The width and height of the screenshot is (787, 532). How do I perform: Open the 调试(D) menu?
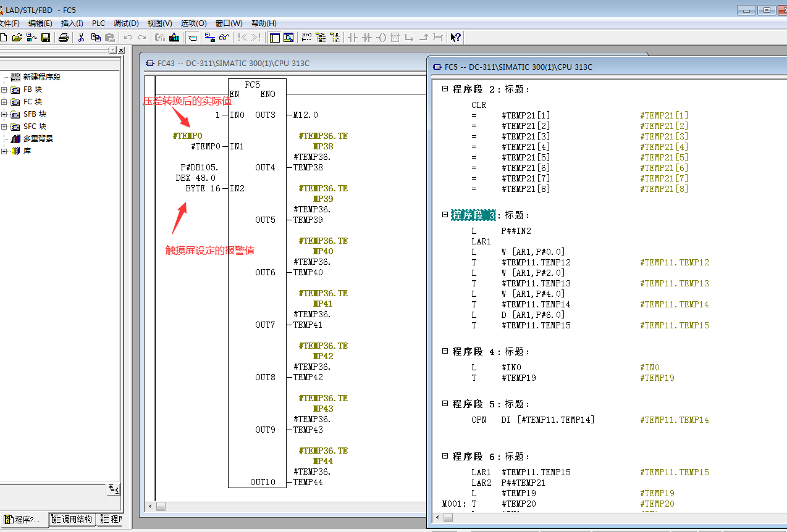[x=126, y=23]
